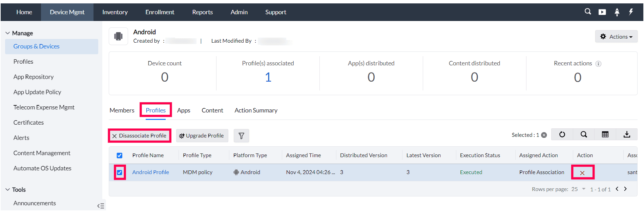
Task: Toggle the select-all header checkbox
Action: pos(120,155)
